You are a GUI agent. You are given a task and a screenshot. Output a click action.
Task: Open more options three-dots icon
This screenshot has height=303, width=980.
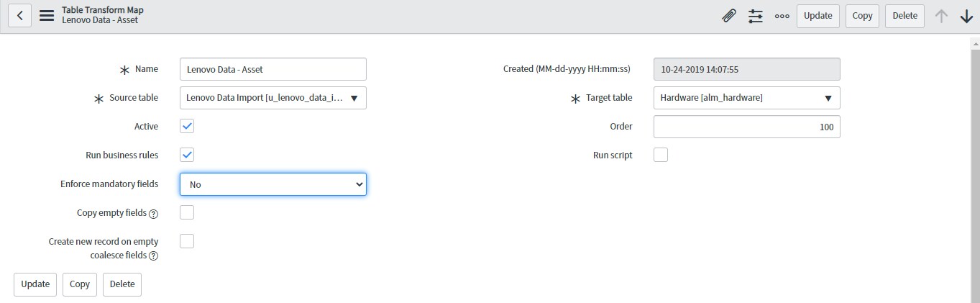782,16
